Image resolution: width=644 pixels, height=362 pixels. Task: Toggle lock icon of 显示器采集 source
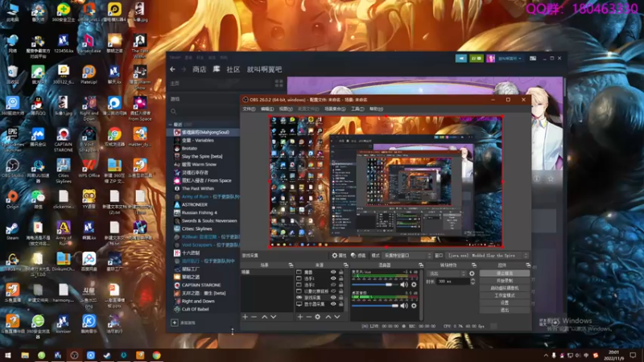point(341,304)
